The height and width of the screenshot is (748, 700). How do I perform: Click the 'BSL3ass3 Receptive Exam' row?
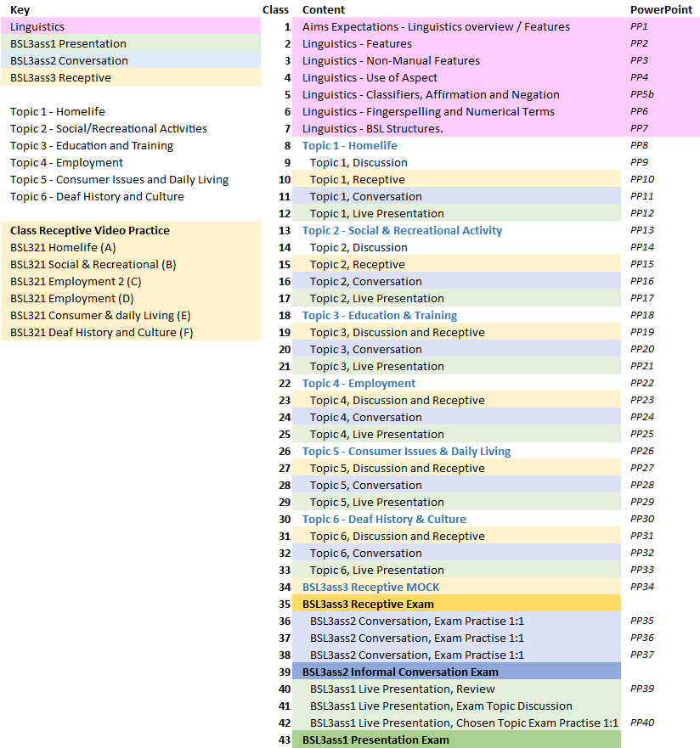tap(368, 605)
